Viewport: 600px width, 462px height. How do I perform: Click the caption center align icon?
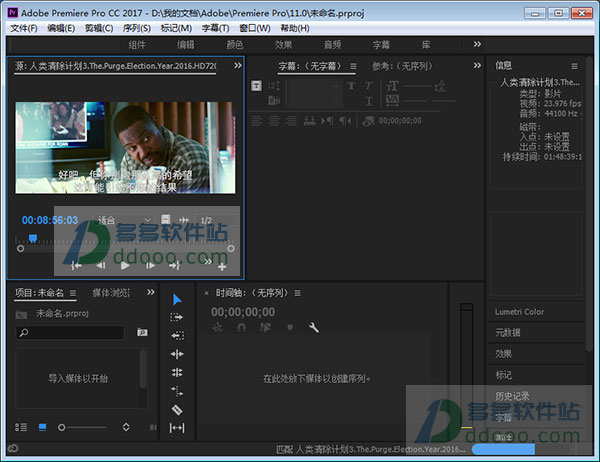click(274, 121)
